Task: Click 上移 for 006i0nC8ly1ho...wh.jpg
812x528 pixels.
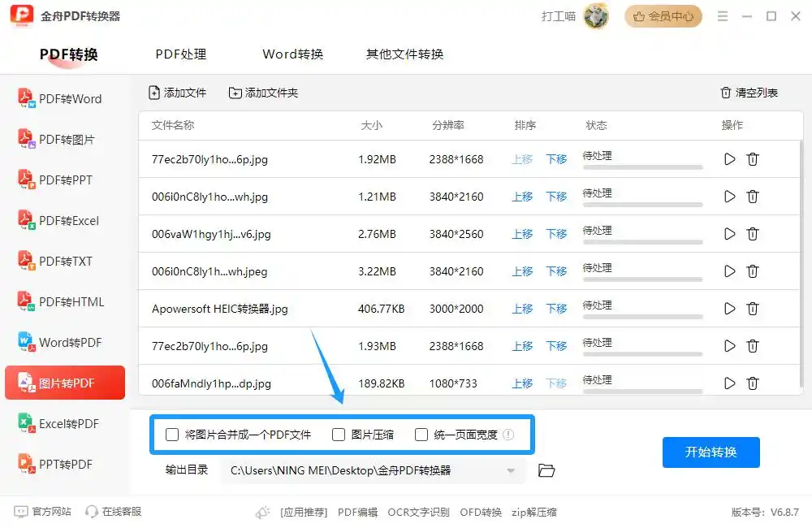Action: click(522, 197)
